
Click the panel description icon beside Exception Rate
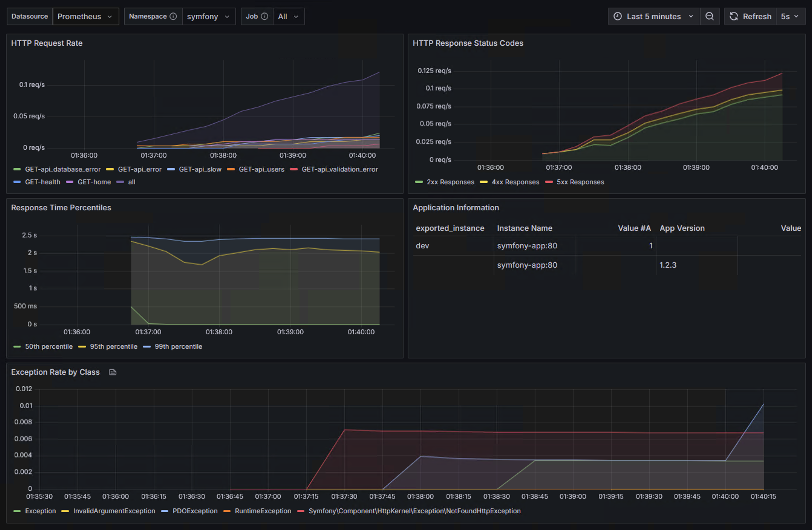(x=113, y=372)
